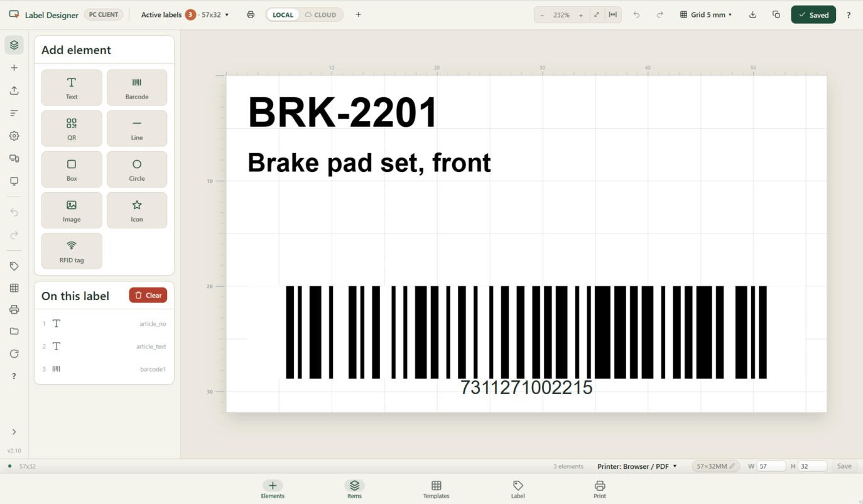Zoom out with the minus button

click(x=543, y=14)
